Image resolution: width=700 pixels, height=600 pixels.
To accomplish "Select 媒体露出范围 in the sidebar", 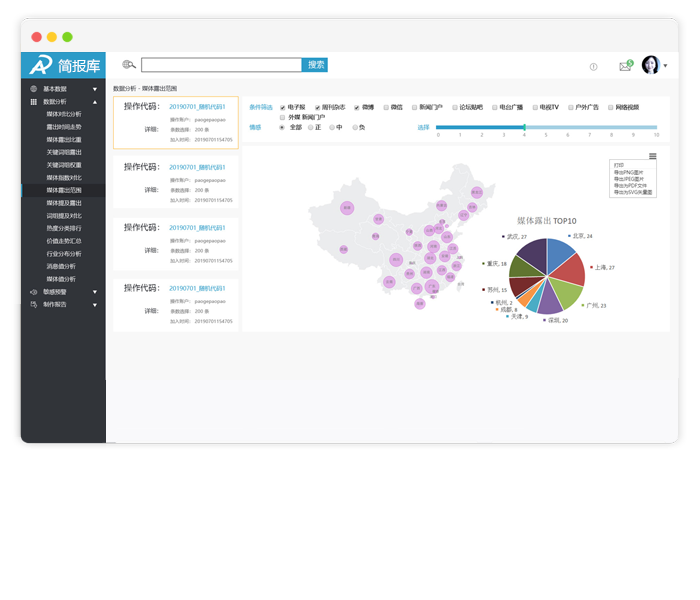I will coord(64,190).
